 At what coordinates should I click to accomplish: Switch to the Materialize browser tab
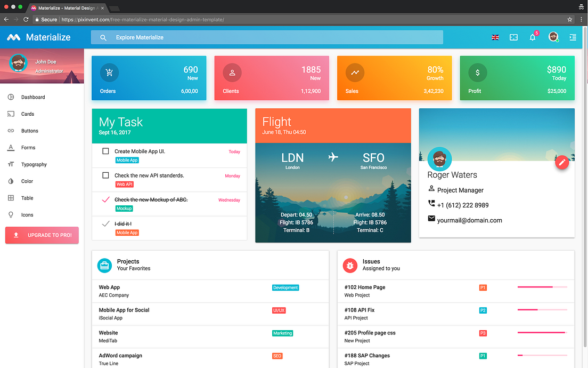[64, 8]
